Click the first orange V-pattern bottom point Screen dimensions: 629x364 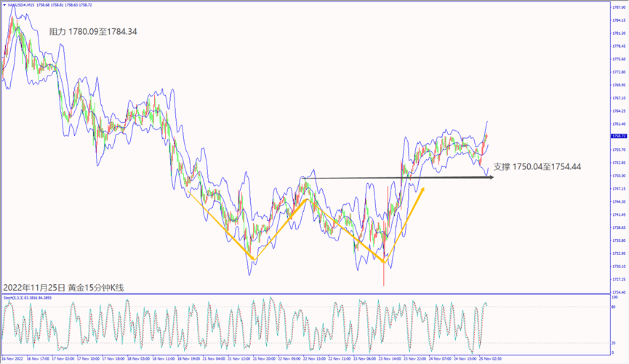click(252, 259)
